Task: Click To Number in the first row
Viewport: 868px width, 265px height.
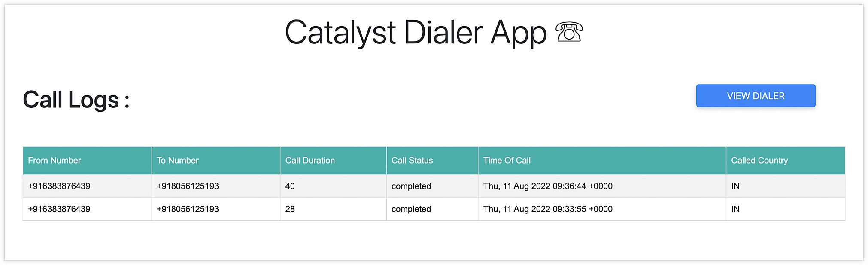Action: [188, 186]
